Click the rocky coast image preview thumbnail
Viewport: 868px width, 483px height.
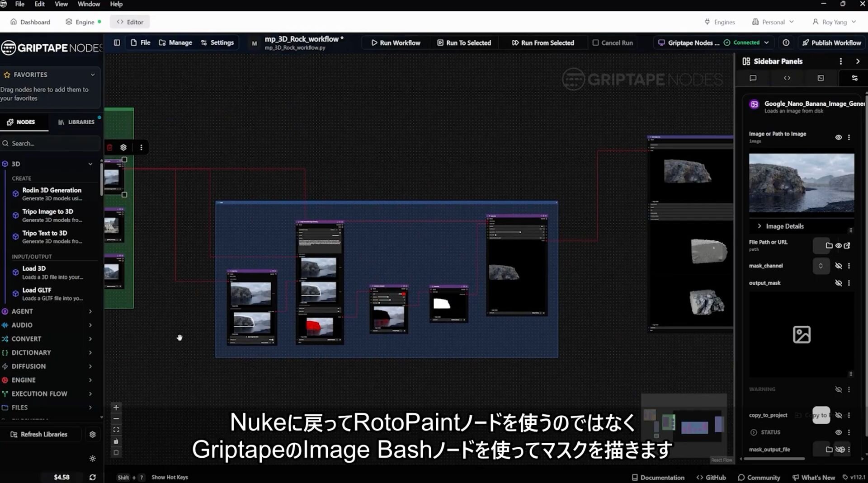click(x=801, y=183)
